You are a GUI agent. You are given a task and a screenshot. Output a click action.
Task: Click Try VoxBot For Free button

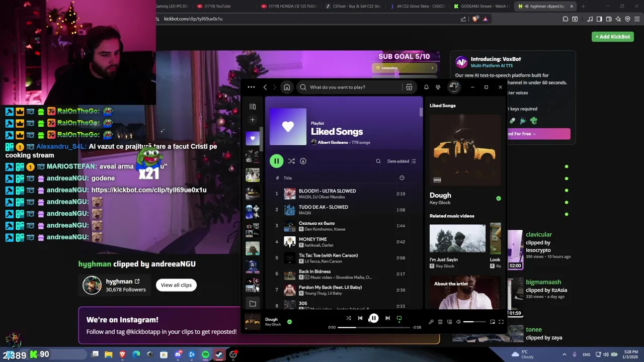tap(538, 134)
